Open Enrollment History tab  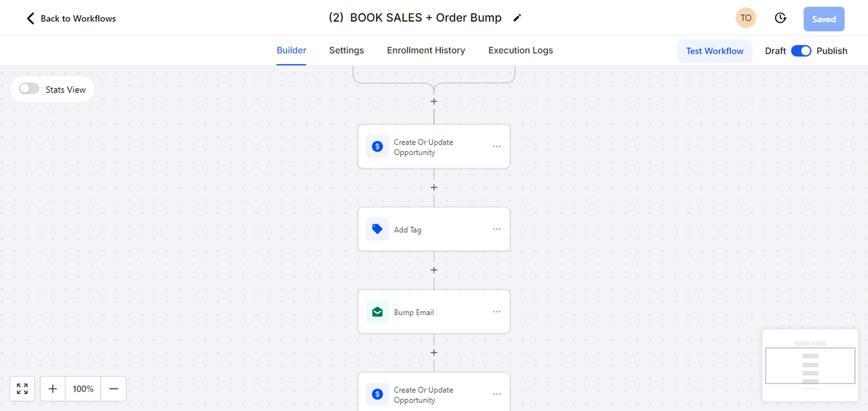[x=426, y=50]
